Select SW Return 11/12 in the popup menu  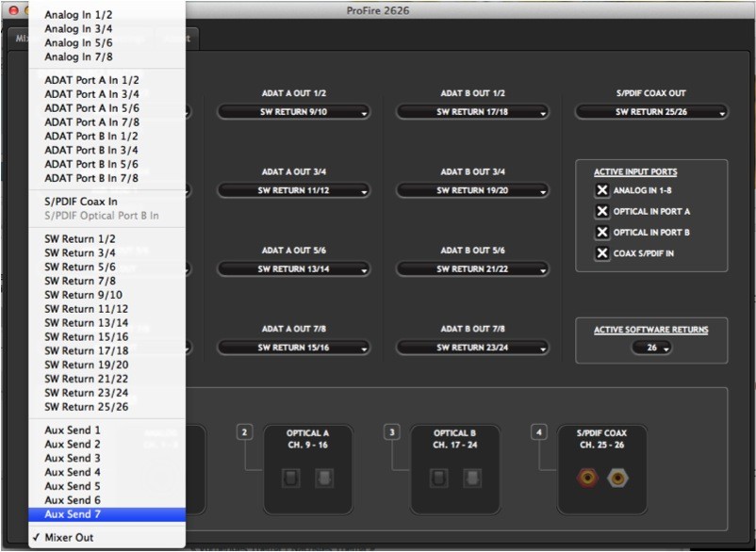[107, 309]
